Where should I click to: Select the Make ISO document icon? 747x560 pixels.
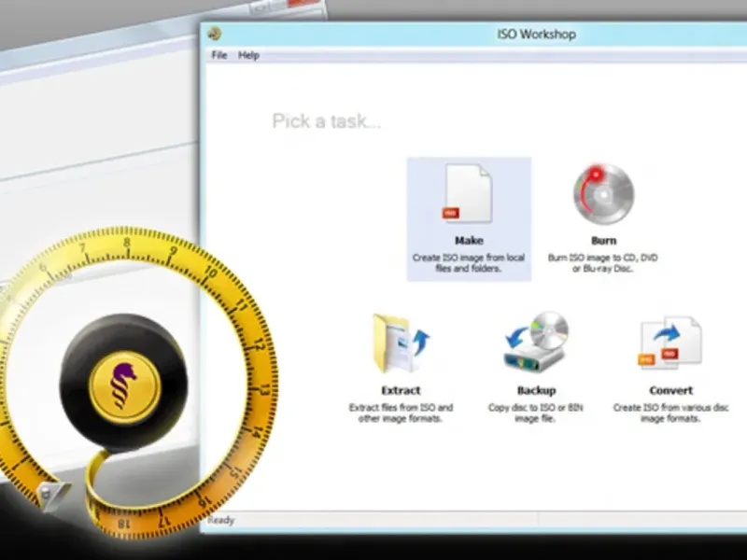[468, 193]
